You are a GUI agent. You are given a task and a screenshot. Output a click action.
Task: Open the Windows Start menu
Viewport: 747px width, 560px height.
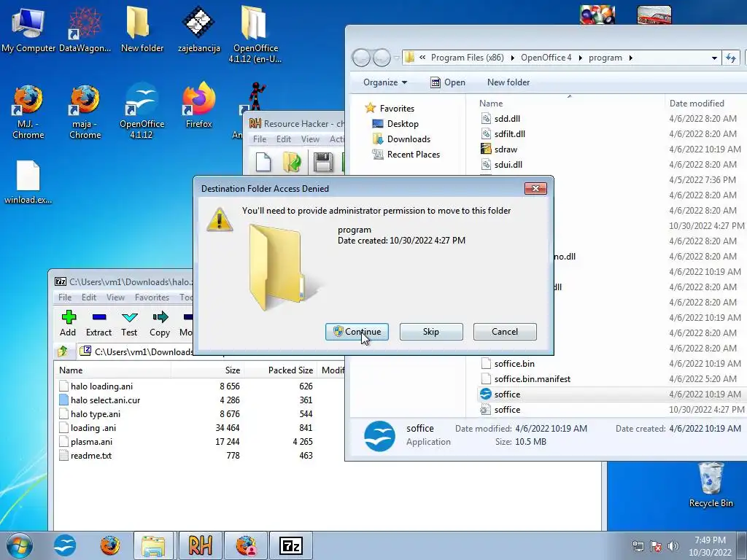[20, 545]
